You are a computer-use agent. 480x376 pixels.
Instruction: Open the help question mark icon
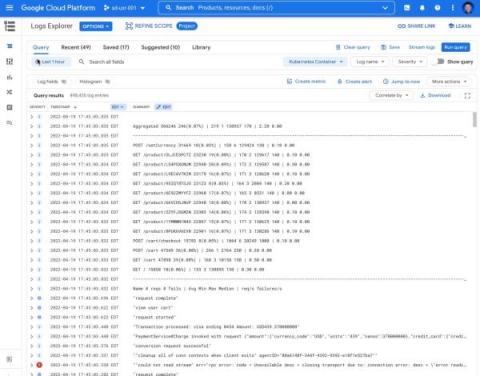coord(437,8)
